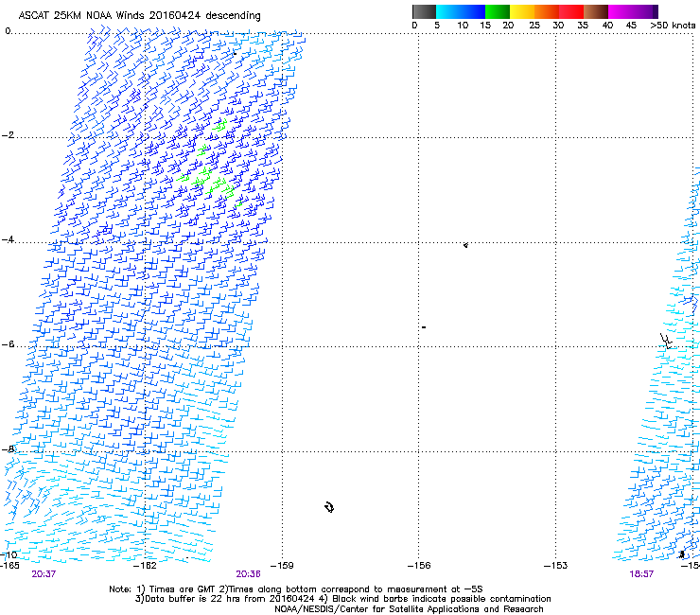This screenshot has height=615, width=700.
Task: Click the longitude label '-156'
Action: pos(419,566)
